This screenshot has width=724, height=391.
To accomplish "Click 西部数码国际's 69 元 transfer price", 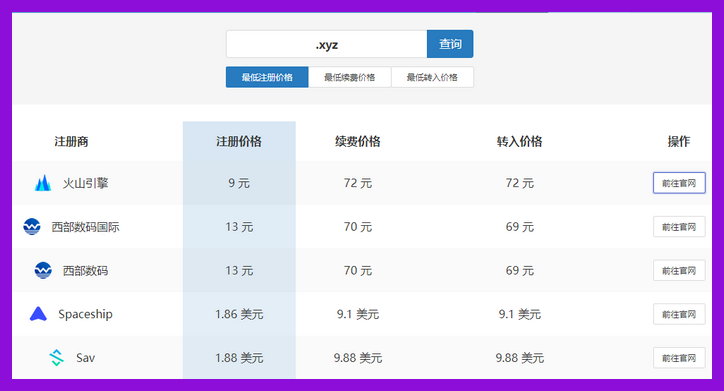I will (519, 227).
